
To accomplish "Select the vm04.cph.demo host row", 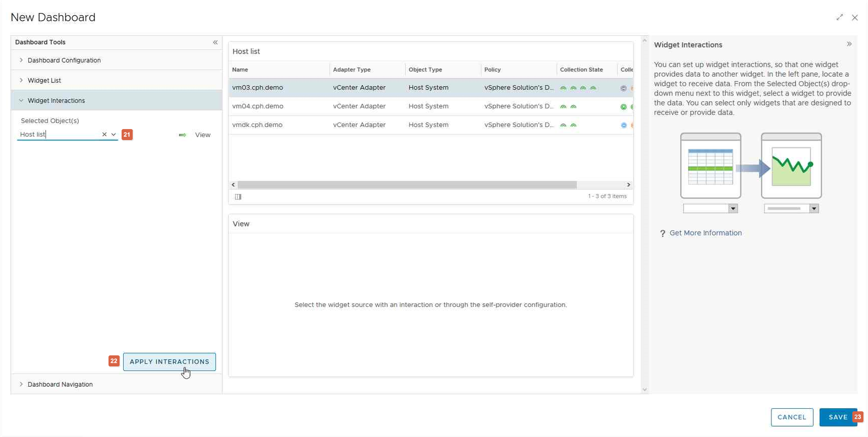I will click(x=258, y=106).
